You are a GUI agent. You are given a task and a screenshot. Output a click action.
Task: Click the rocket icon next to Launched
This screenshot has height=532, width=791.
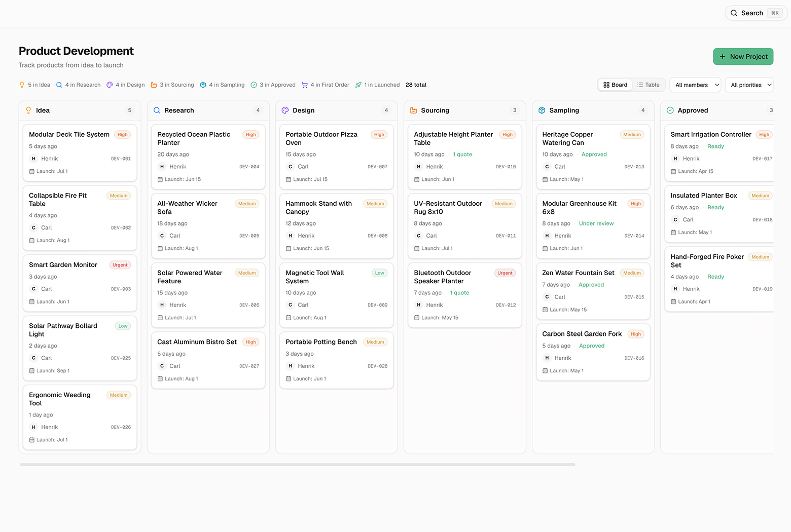coord(358,85)
